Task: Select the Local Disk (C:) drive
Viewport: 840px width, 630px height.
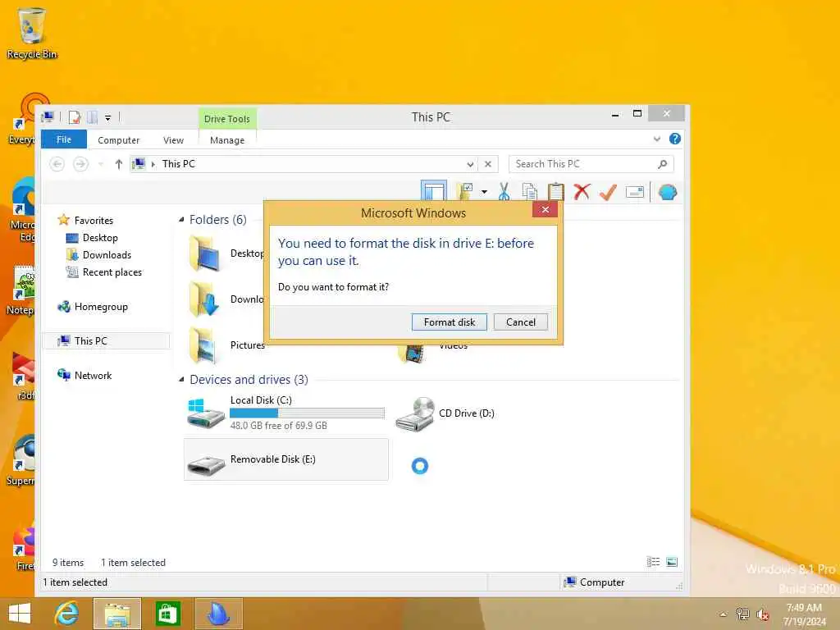Action: coord(285,413)
